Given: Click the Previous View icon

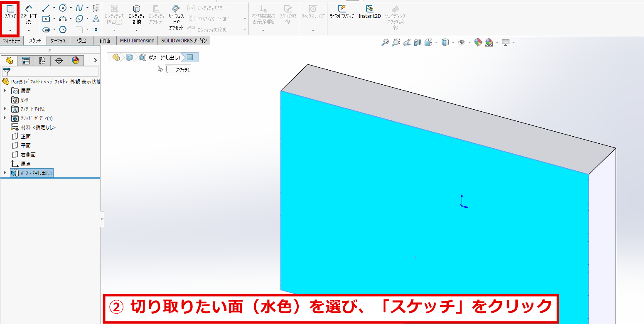Looking at the screenshot, I should pyautogui.click(x=407, y=42).
